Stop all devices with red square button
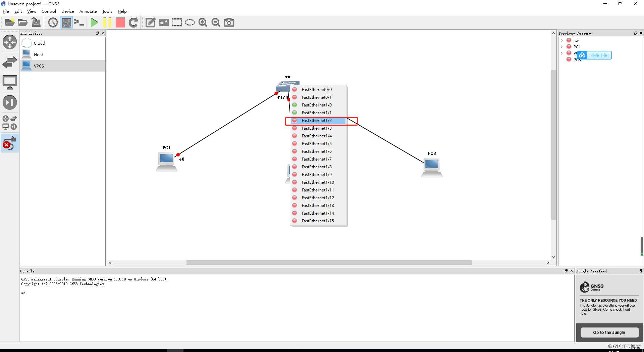The height and width of the screenshot is (352, 644). click(x=120, y=23)
